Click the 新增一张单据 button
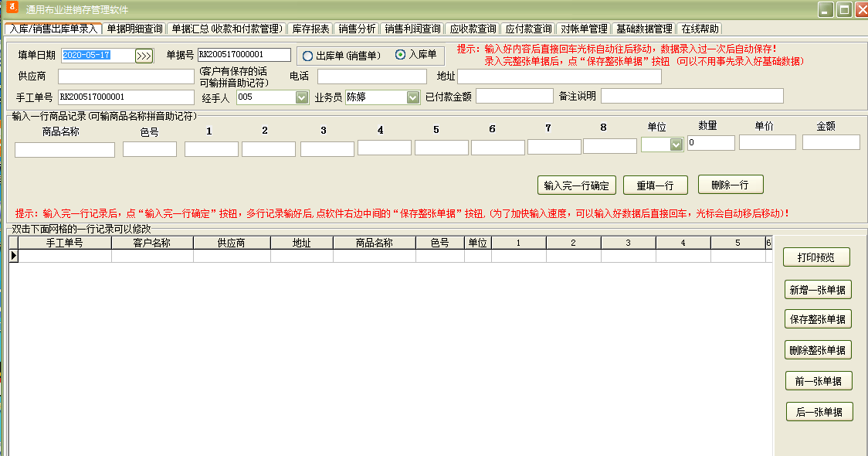Screen dimensions: 868x456 [x=818, y=290]
